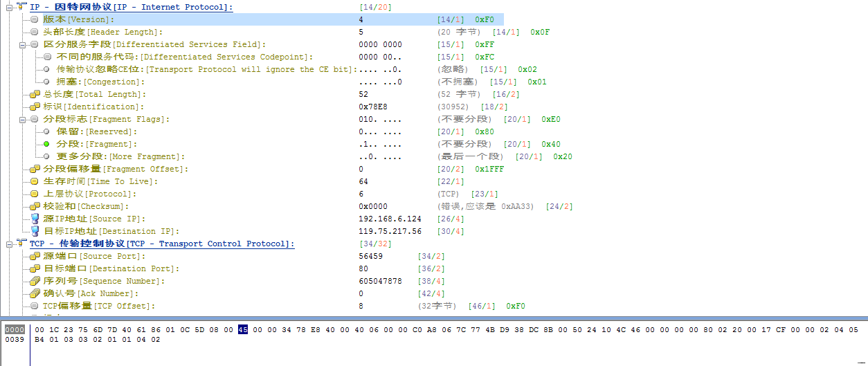Click the Sequence Number field icon
Image resolution: width=868 pixels, height=366 pixels.
click(x=35, y=281)
